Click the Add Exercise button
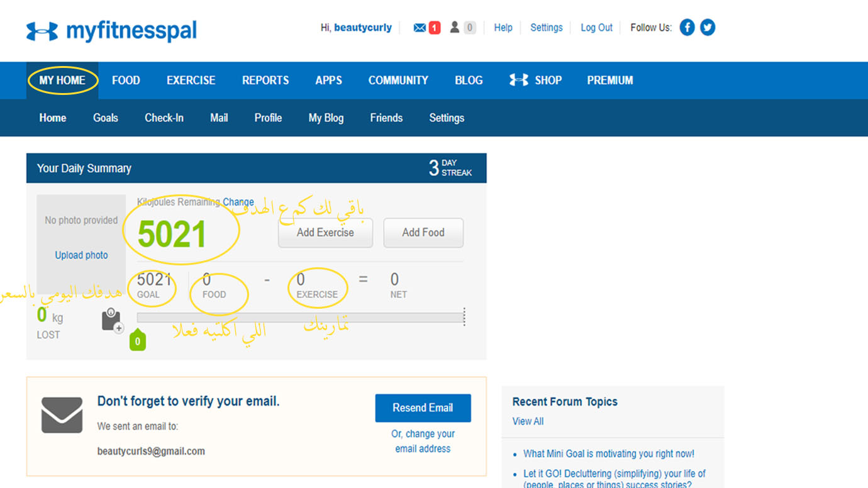This screenshot has height=488, width=868. coord(325,233)
